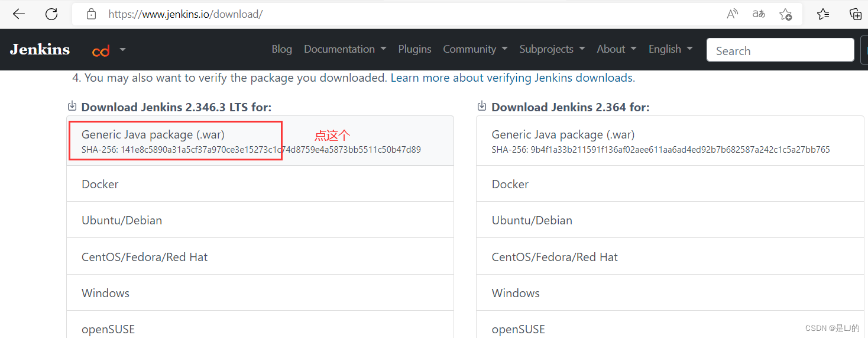Screen dimensions: 868x338
Task: Open the Plugins menu item
Action: point(414,49)
